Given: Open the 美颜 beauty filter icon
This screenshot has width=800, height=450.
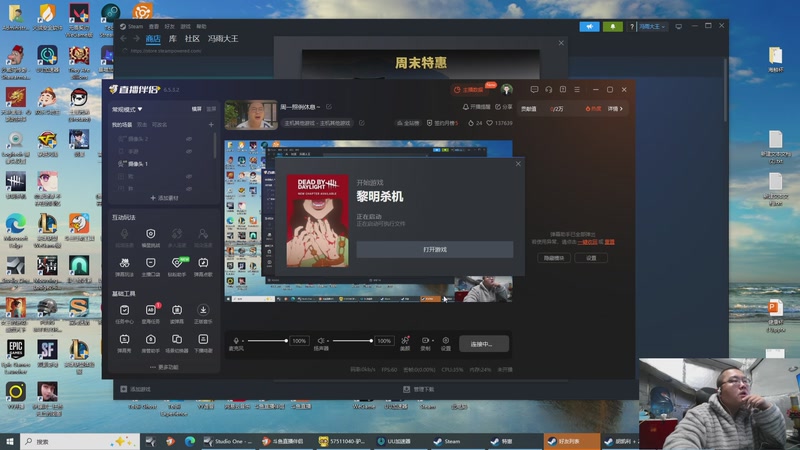Looking at the screenshot, I should [405, 340].
